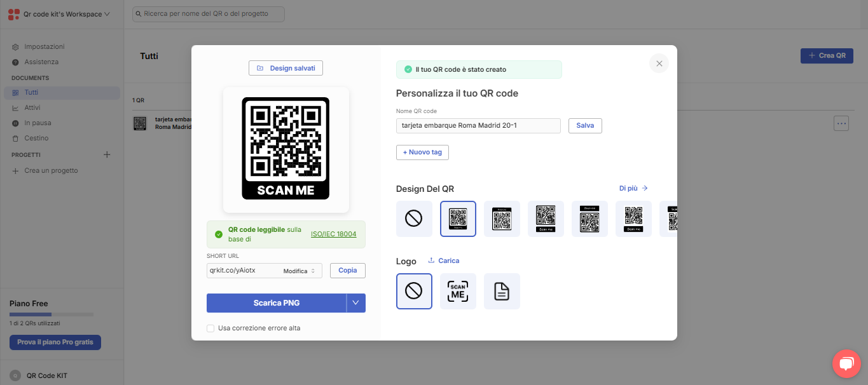This screenshot has height=385, width=868.
Task: Click the search field for QR or project
Action: [x=209, y=13]
